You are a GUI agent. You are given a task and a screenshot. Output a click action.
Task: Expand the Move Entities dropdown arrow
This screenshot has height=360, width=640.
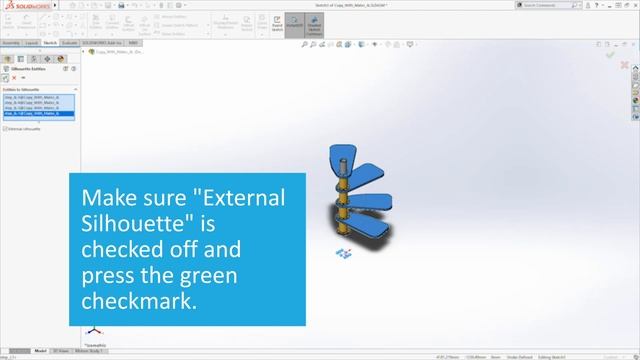(x=208, y=34)
